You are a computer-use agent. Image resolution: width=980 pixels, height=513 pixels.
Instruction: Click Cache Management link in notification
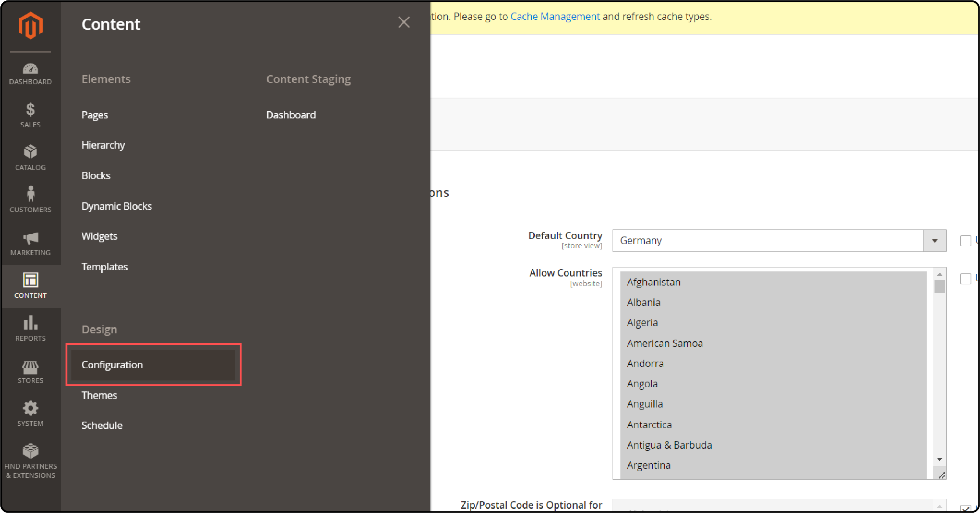tap(555, 16)
